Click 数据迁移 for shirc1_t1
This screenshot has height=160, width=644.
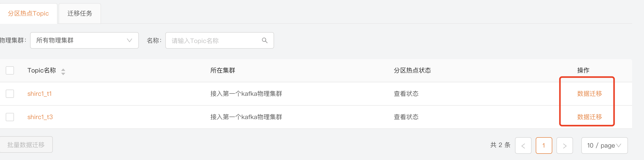coord(590,94)
